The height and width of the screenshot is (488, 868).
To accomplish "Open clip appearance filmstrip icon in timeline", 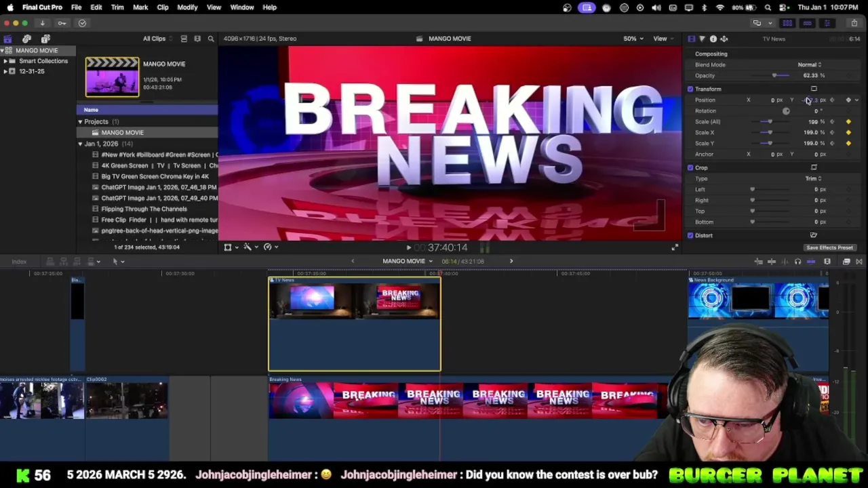I will (x=827, y=262).
